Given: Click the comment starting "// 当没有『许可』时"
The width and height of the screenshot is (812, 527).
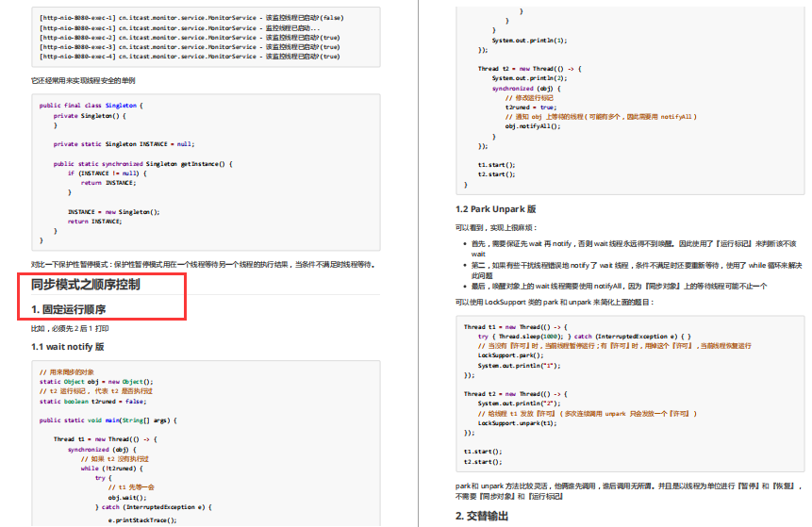Looking at the screenshot, I should 614,346.
